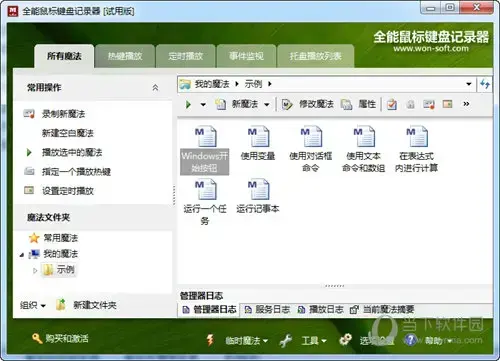The height and width of the screenshot is (361, 500).
Task: Click 播放选中的魔法 link
Action: click(72, 153)
